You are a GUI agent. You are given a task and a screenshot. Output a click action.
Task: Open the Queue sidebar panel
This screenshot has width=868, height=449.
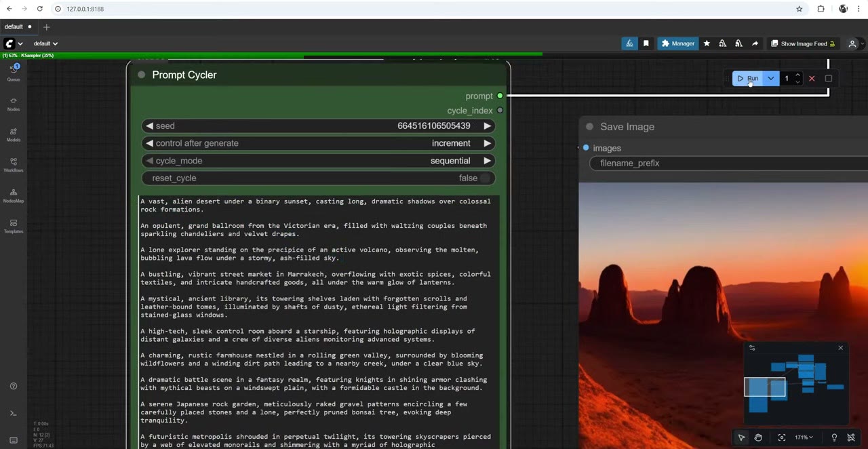14,72
